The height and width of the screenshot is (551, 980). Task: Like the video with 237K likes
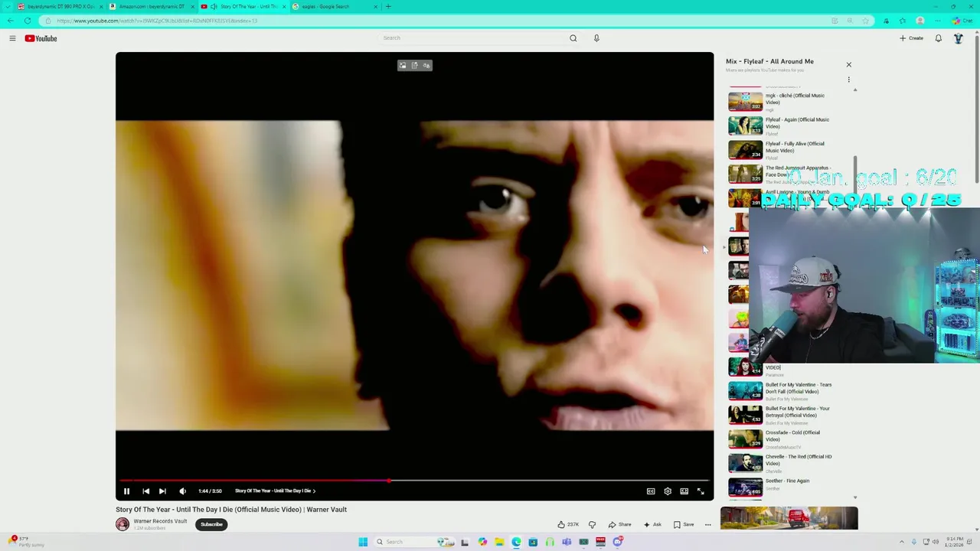[x=568, y=524]
